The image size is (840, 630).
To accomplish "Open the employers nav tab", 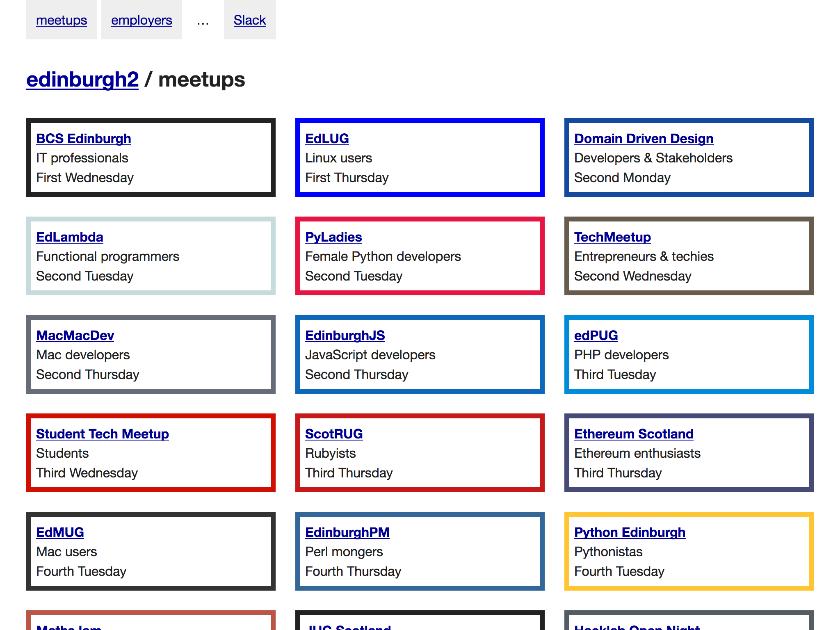I will tap(142, 20).
